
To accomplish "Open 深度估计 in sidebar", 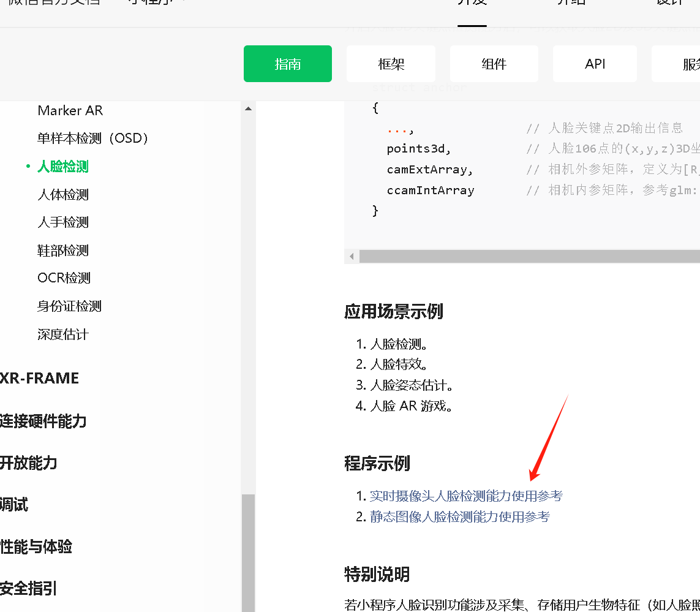I will point(63,334).
